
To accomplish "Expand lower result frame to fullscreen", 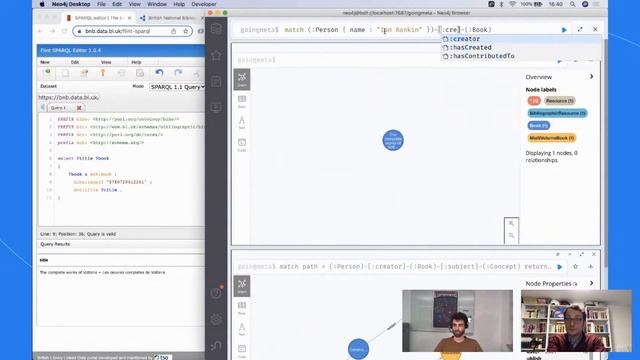I will tap(582, 254).
